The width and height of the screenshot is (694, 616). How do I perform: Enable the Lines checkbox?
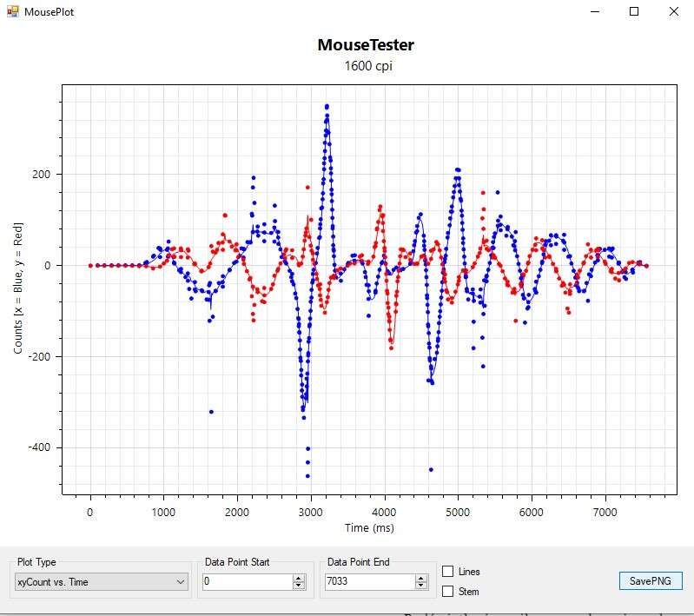pyautogui.click(x=448, y=572)
